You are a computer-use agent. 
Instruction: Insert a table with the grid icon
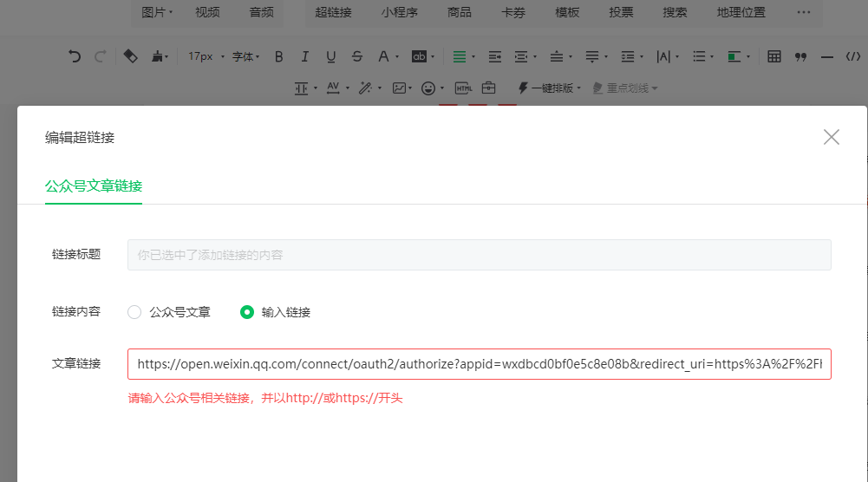773,56
